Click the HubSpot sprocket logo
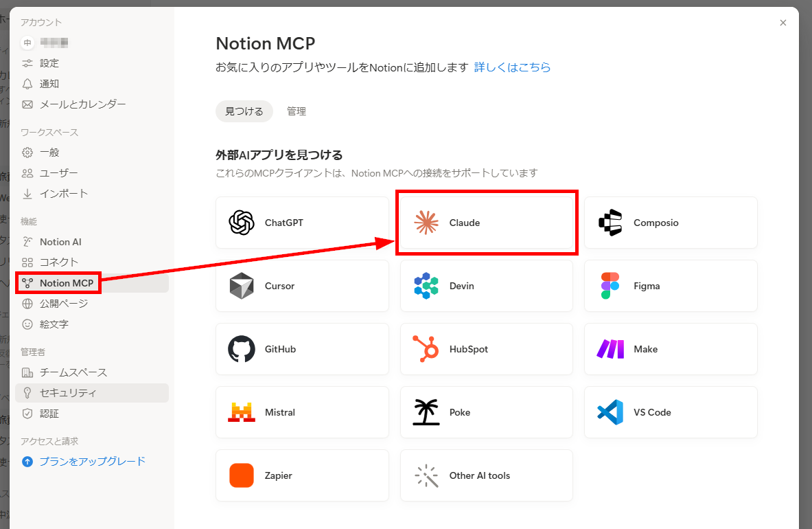The image size is (812, 529). point(426,348)
